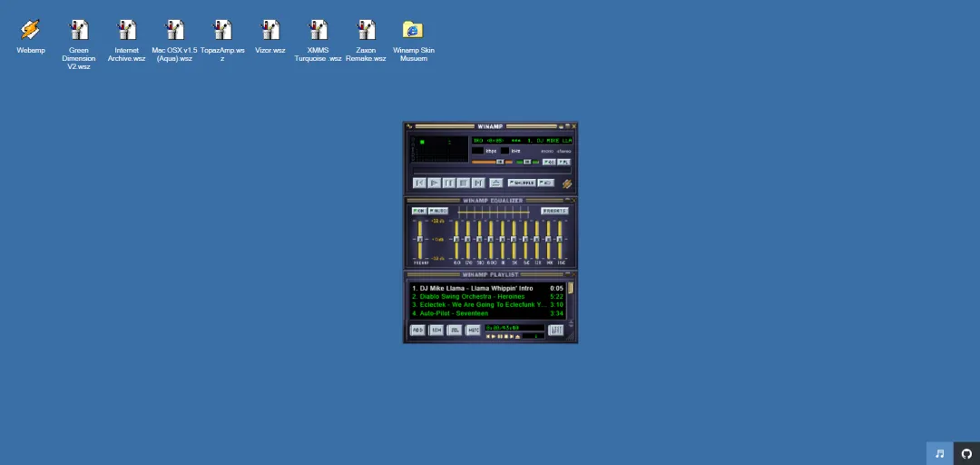This screenshot has width=980, height=465.
Task: Click the playlist mini eject button
Action: 517,336
